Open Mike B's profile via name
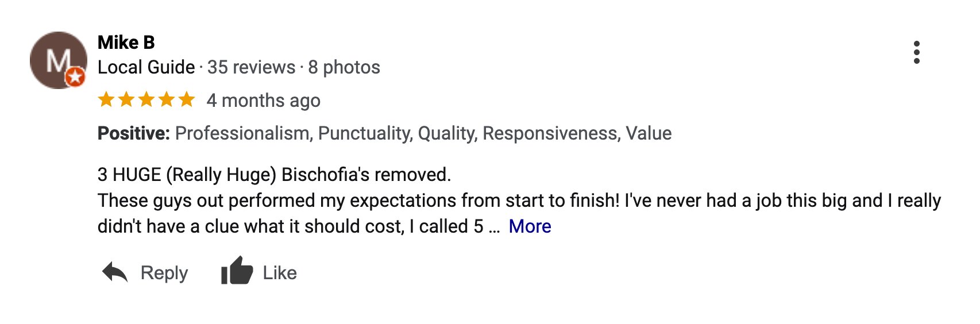Screen dimensions: 980x324 tap(126, 43)
